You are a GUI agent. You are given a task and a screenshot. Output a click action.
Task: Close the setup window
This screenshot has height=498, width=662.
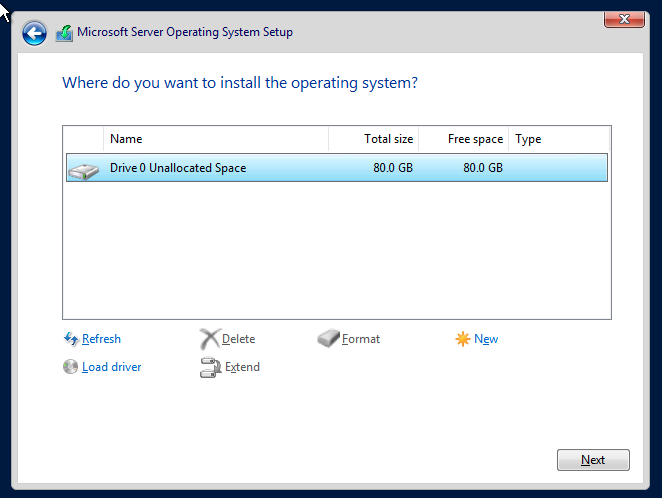[x=624, y=19]
